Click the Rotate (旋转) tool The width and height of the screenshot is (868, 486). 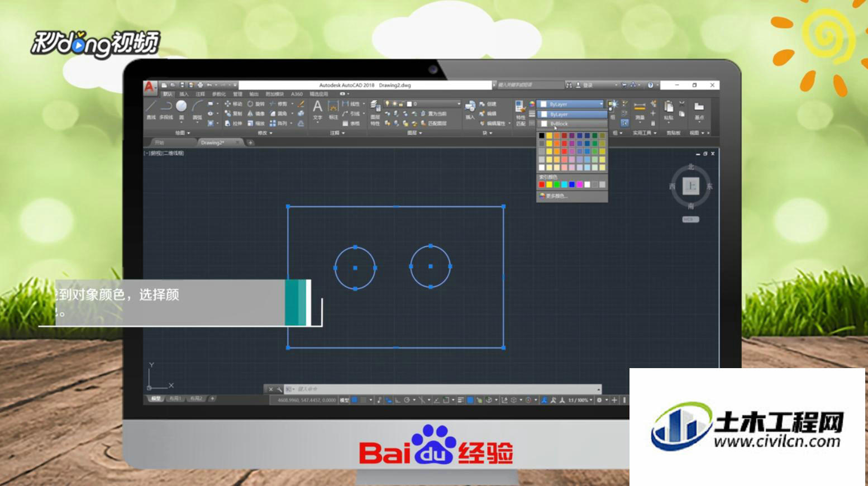[256, 104]
